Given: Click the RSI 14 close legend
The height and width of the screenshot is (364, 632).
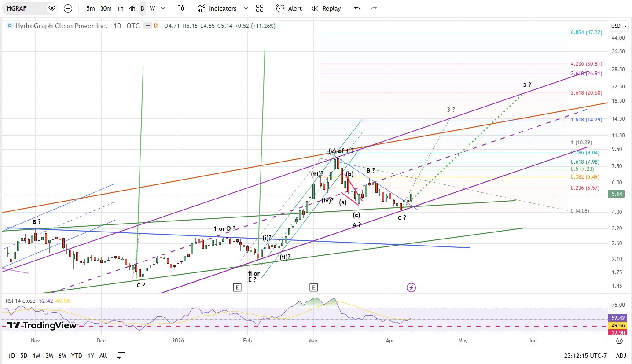Looking at the screenshot, I should 21,301.
